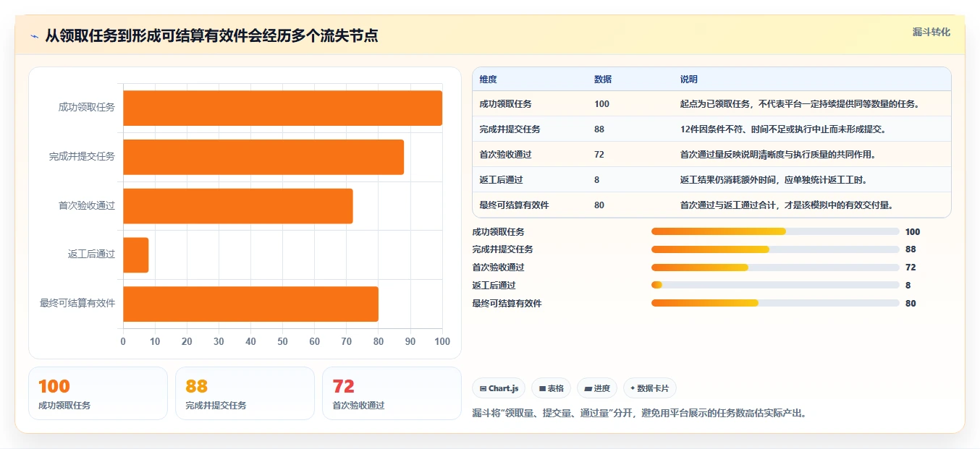Click the 漏斗转化 tag in header
Image resolution: width=980 pixels, height=449 pixels.
click(931, 33)
